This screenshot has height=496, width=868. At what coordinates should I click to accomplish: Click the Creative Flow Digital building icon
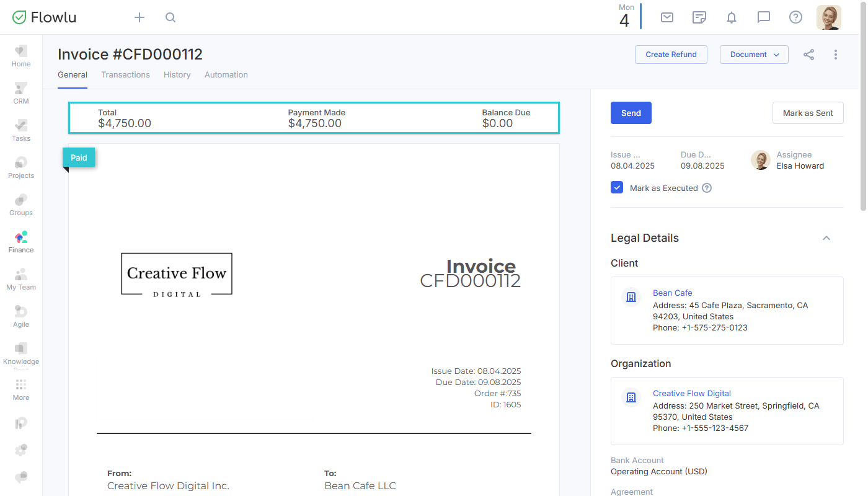tap(631, 397)
